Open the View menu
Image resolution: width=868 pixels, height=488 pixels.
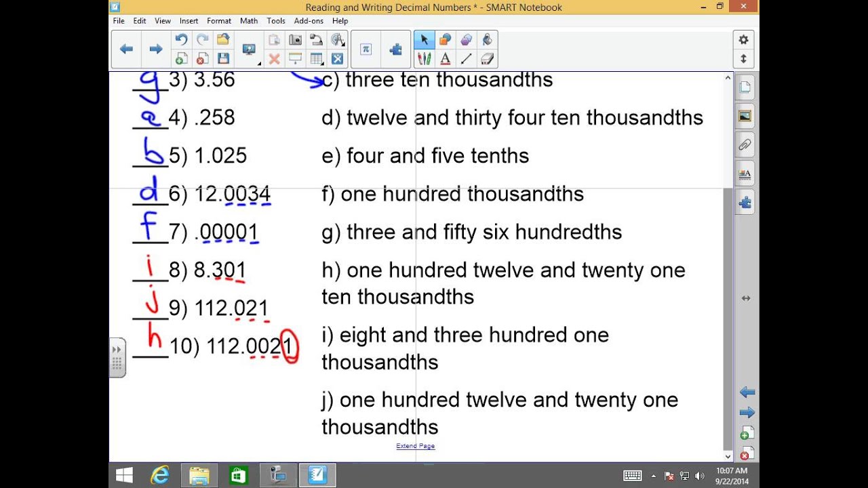(163, 21)
